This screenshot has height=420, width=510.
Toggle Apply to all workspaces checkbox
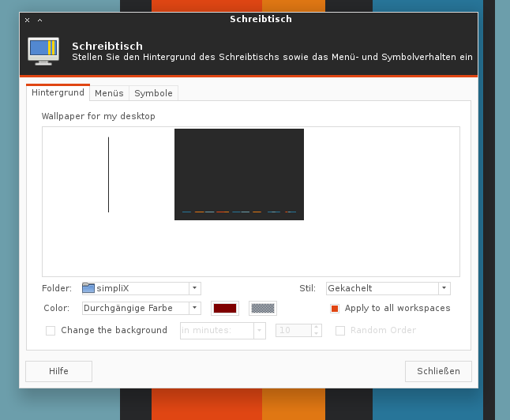pos(335,308)
